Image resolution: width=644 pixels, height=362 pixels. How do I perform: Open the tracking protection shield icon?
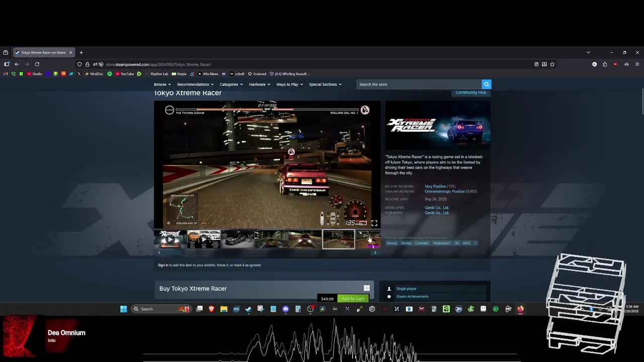[79, 64]
